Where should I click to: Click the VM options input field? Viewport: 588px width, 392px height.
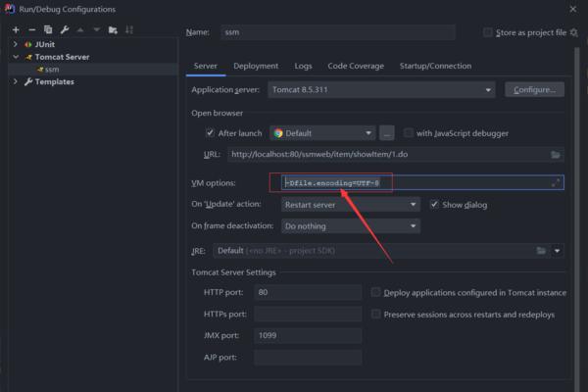pos(422,182)
